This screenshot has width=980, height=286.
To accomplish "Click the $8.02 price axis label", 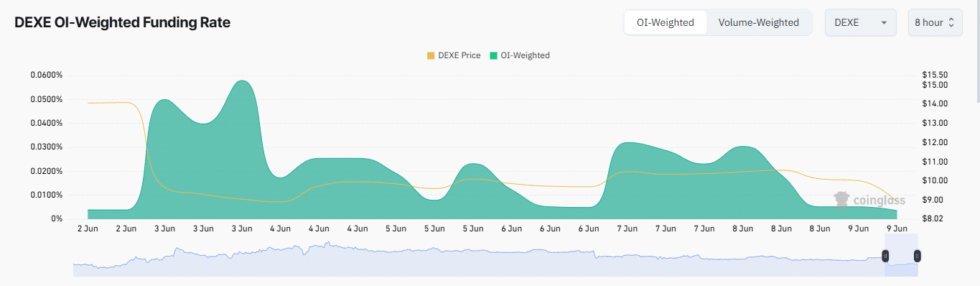I will (934, 218).
